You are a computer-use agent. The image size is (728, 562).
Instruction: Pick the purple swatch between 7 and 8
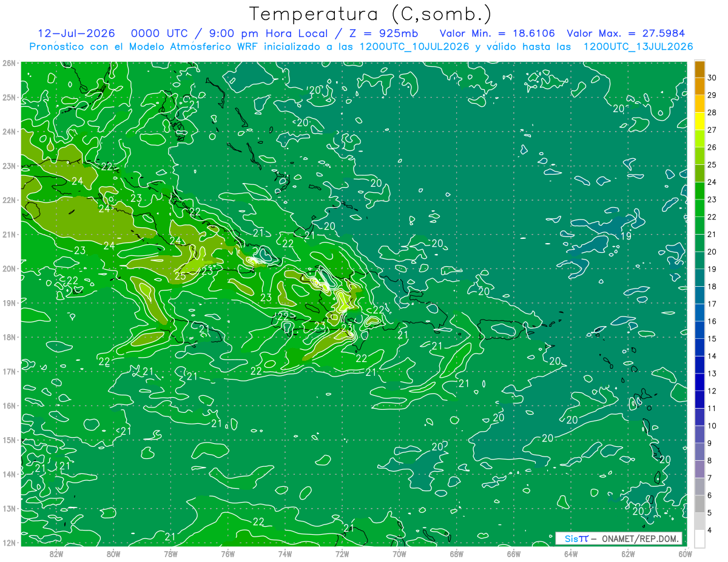pyautogui.click(x=699, y=469)
